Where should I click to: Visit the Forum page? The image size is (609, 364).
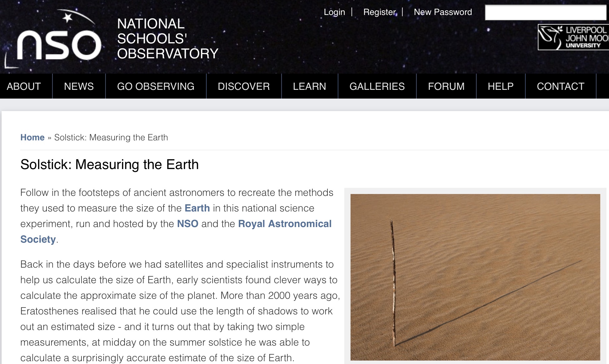click(x=446, y=86)
